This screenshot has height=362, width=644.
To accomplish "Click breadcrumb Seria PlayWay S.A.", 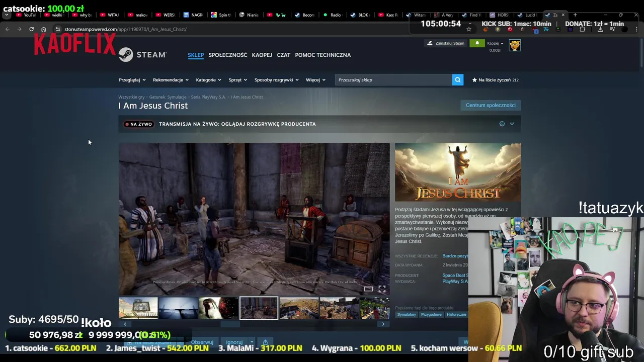I will (208, 97).
